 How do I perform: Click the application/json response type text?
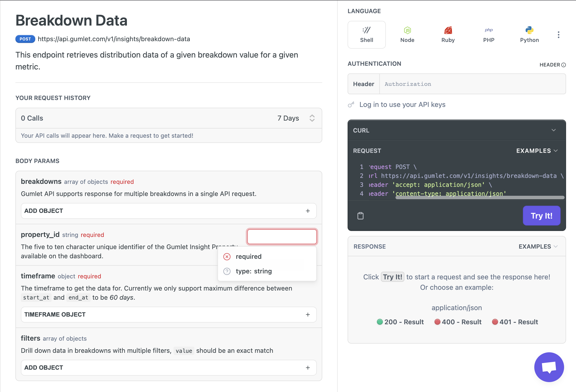457,308
